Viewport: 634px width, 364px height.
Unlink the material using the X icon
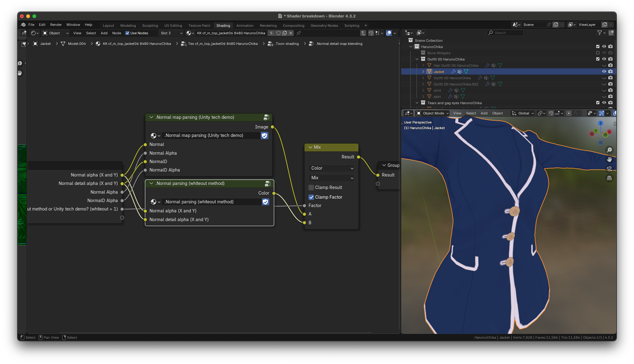(x=291, y=33)
